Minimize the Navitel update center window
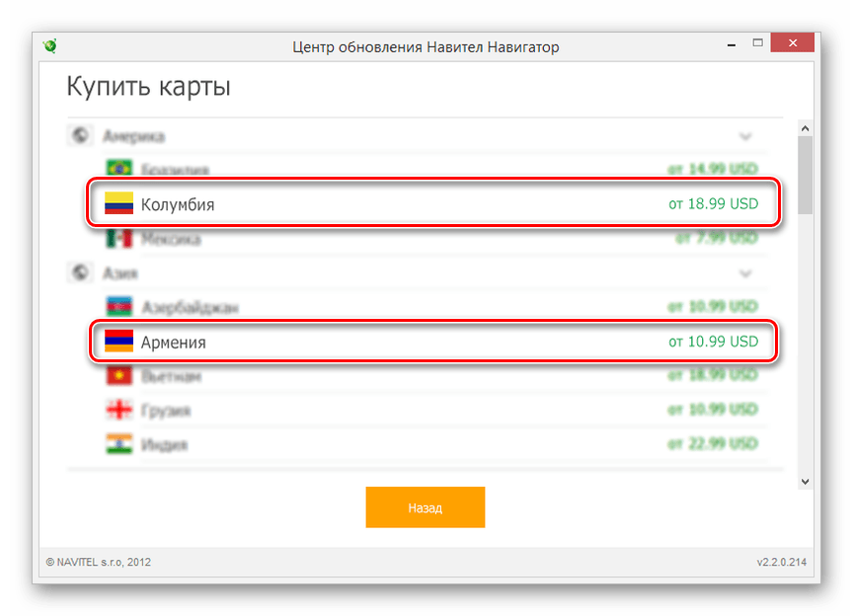This screenshot has height=616, width=853. tap(732, 43)
